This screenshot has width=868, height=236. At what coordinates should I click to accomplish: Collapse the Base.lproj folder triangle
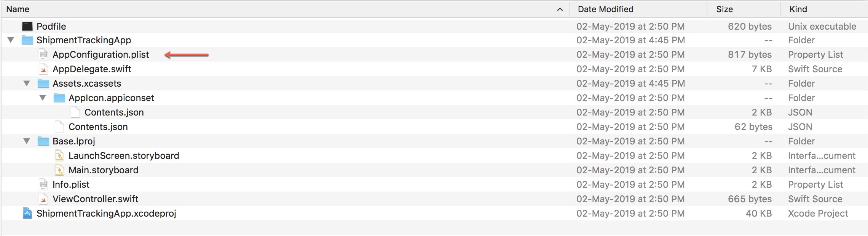[x=27, y=141]
